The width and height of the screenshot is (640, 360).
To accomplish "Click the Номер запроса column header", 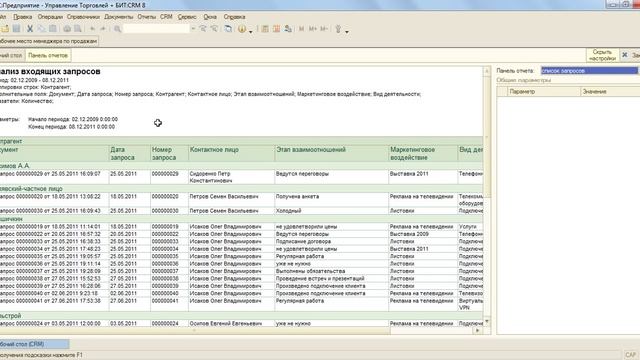I will [169, 153].
